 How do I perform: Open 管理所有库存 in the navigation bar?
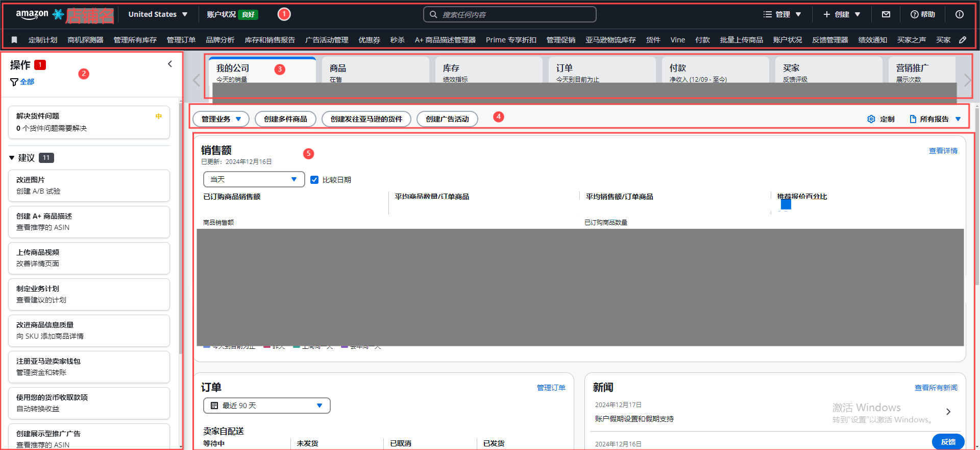135,40
